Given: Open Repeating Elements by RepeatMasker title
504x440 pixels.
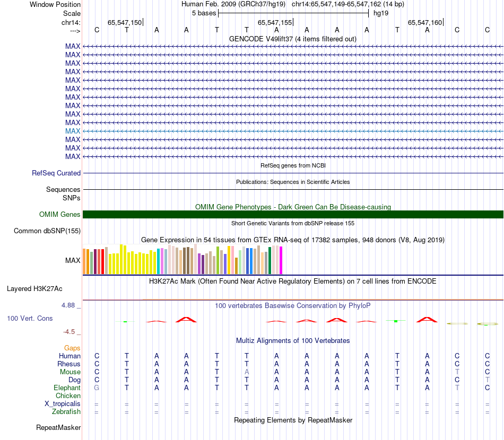Looking at the screenshot, I should coord(293,420).
